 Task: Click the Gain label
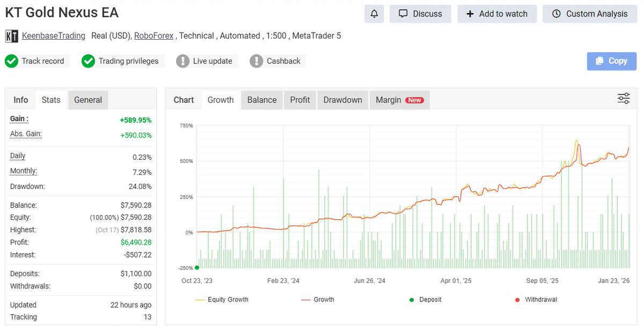pos(19,119)
